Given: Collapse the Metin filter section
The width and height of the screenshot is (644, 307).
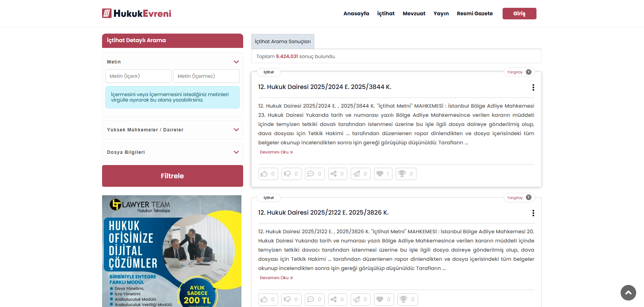Looking at the screenshot, I should pos(236,62).
